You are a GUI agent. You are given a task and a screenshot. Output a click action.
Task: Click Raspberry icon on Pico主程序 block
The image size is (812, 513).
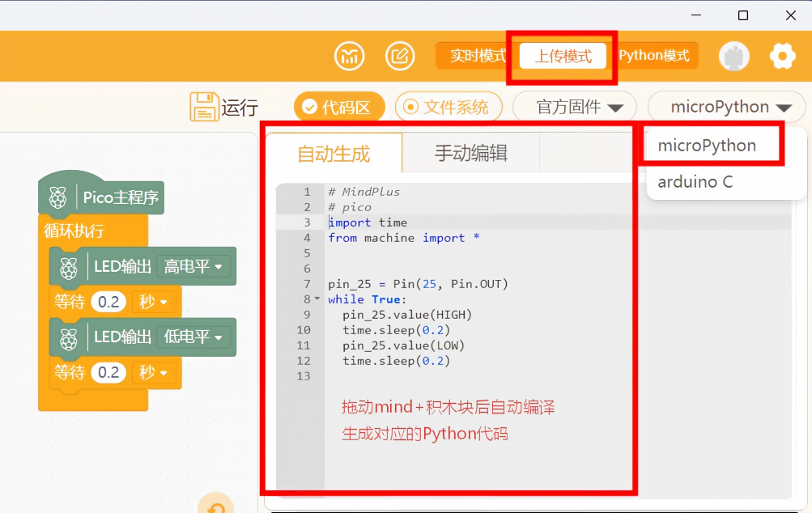click(x=58, y=197)
